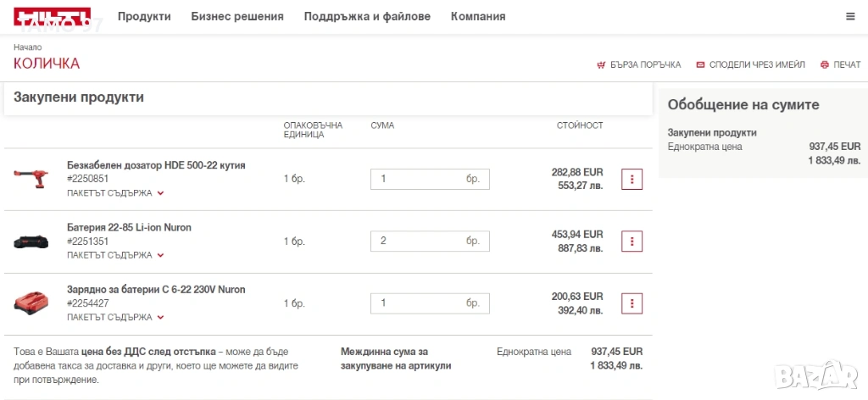This screenshot has width=868, height=400.
Task: Open options menu for C 6-22 charger
Action: coord(632,303)
